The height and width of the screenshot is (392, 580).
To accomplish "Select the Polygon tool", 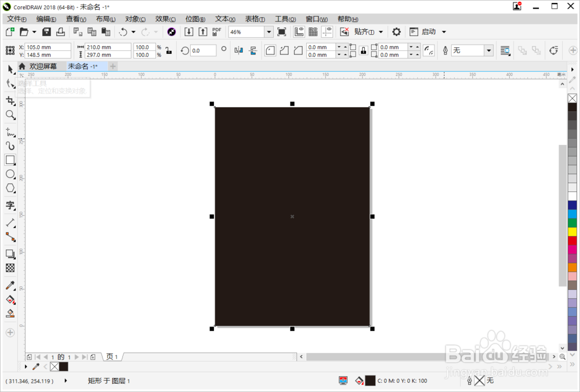I will coord(10,188).
